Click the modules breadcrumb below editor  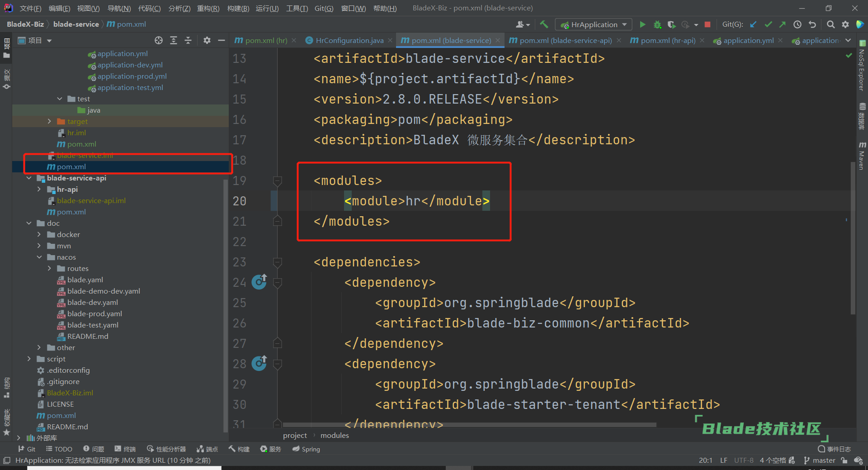(335, 435)
